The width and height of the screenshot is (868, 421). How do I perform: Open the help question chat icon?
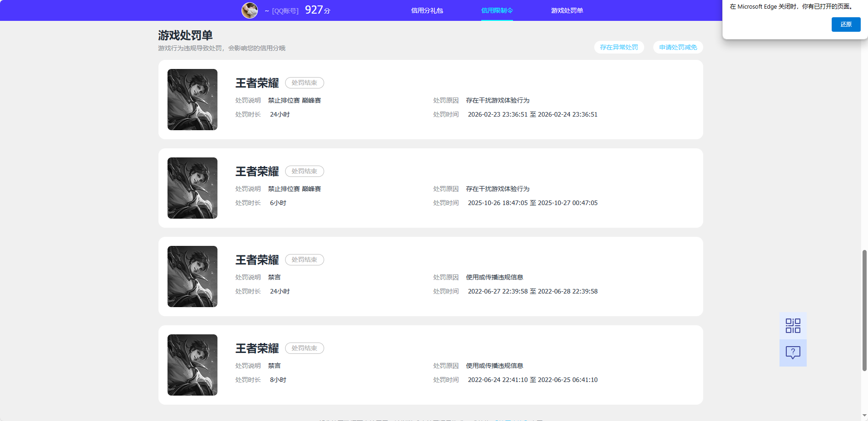[793, 353]
